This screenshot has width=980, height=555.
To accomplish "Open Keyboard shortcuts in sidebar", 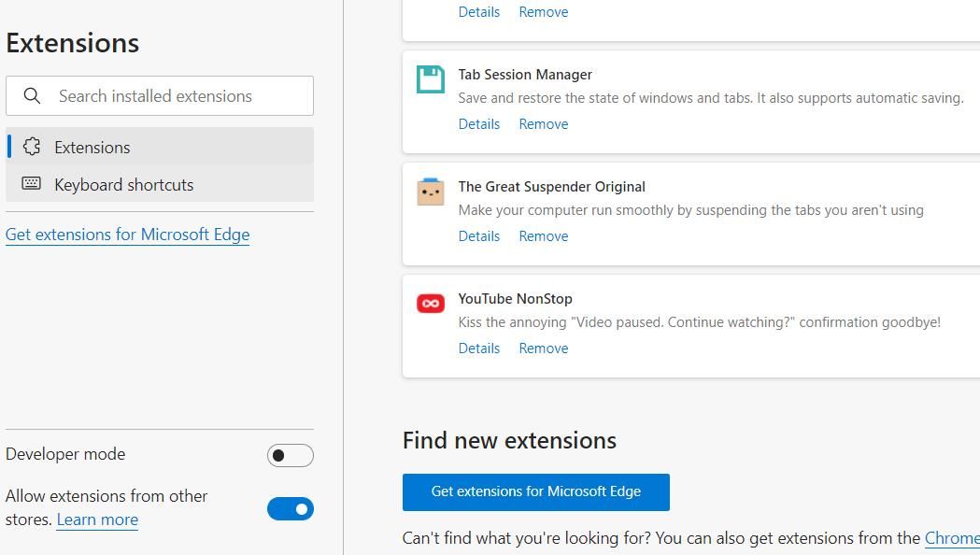I will tap(160, 184).
